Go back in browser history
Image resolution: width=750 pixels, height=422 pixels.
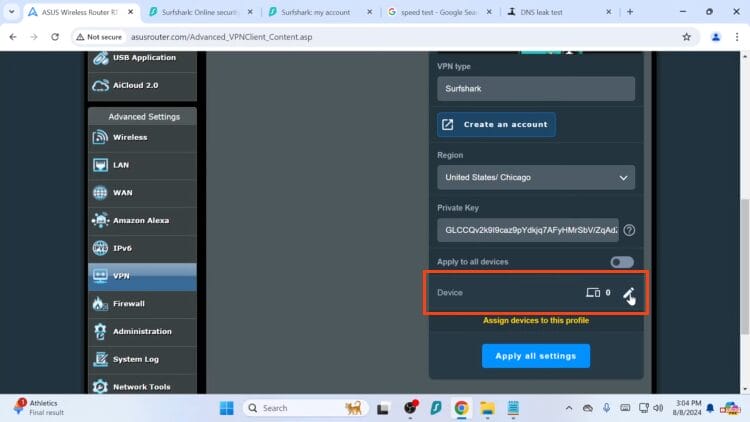tap(13, 37)
